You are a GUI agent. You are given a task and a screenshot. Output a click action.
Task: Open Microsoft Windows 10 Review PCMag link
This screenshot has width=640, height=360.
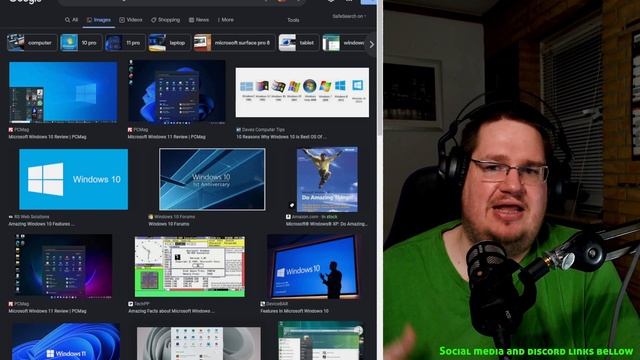coord(47,137)
